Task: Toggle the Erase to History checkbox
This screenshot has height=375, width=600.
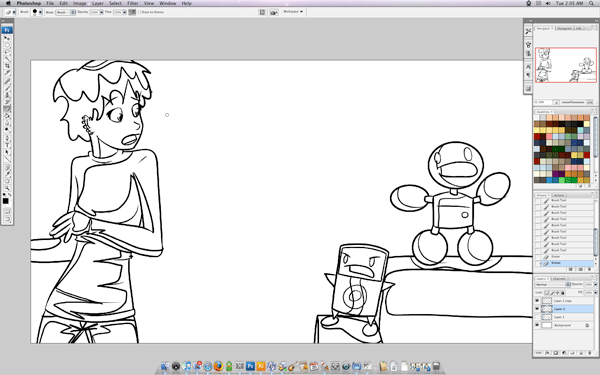Action: click(x=139, y=12)
